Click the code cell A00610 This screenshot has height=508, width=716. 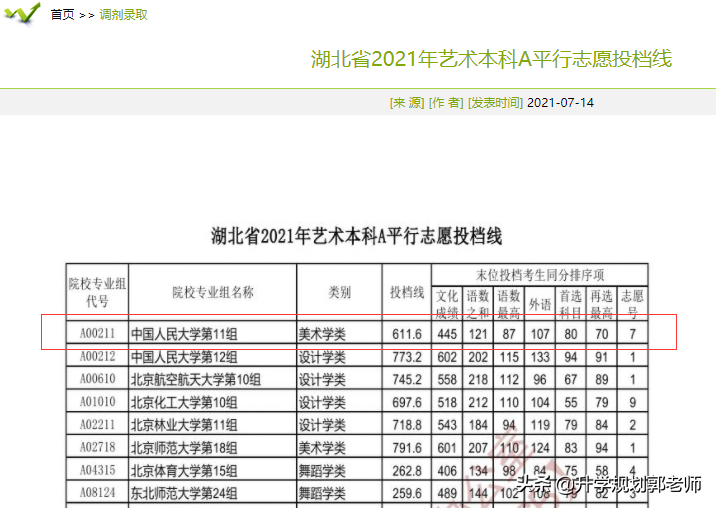pos(97,379)
